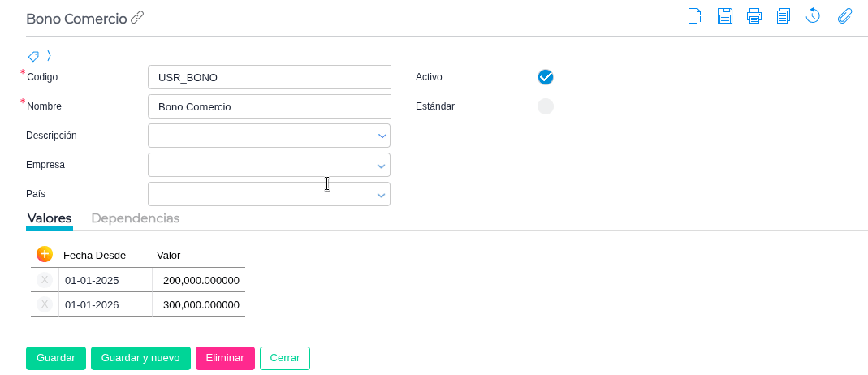Screen dimensions: 868x375
Task: Click the link icon beside Bono Comercio
Action: coord(137,17)
